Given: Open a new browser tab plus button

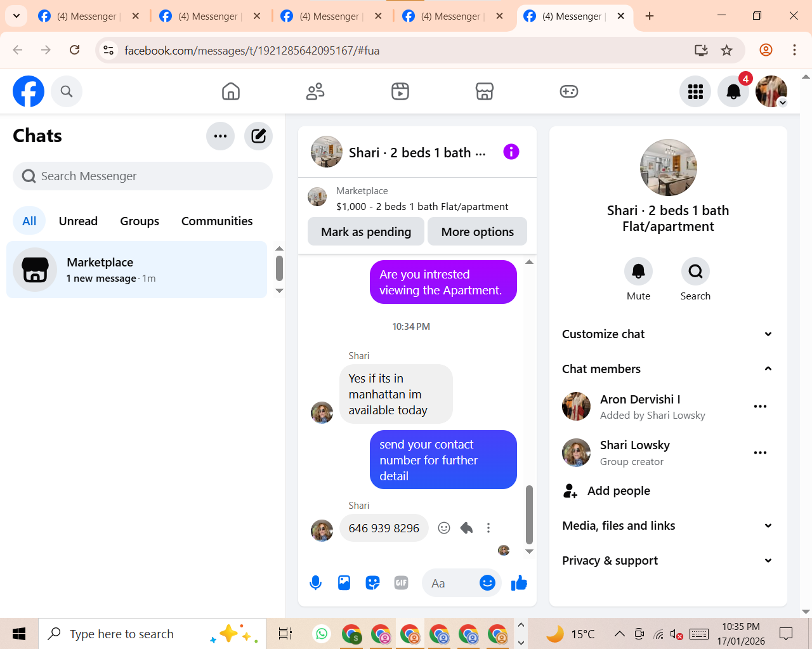Looking at the screenshot, I should pyautogui.click(x=650, y=16).
